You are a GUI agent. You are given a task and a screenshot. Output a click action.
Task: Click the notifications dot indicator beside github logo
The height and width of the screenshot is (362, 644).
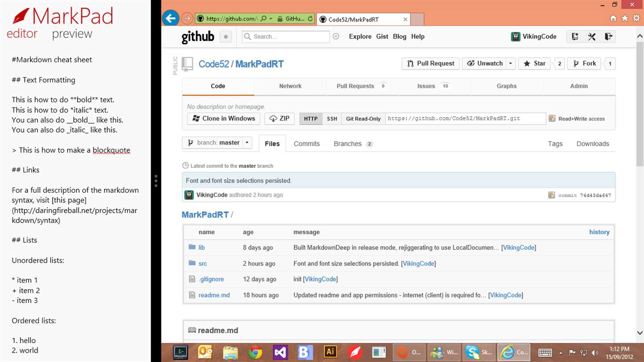tap(226, 37)
